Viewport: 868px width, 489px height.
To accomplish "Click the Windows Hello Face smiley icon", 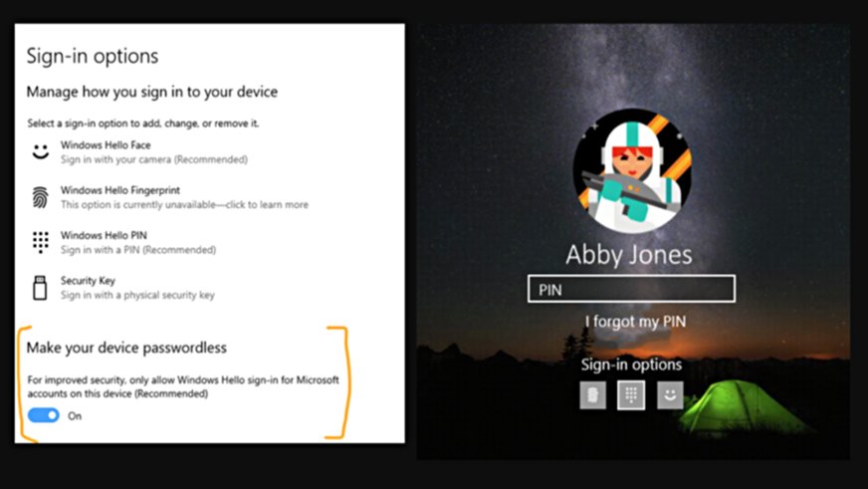I will 40,152.
